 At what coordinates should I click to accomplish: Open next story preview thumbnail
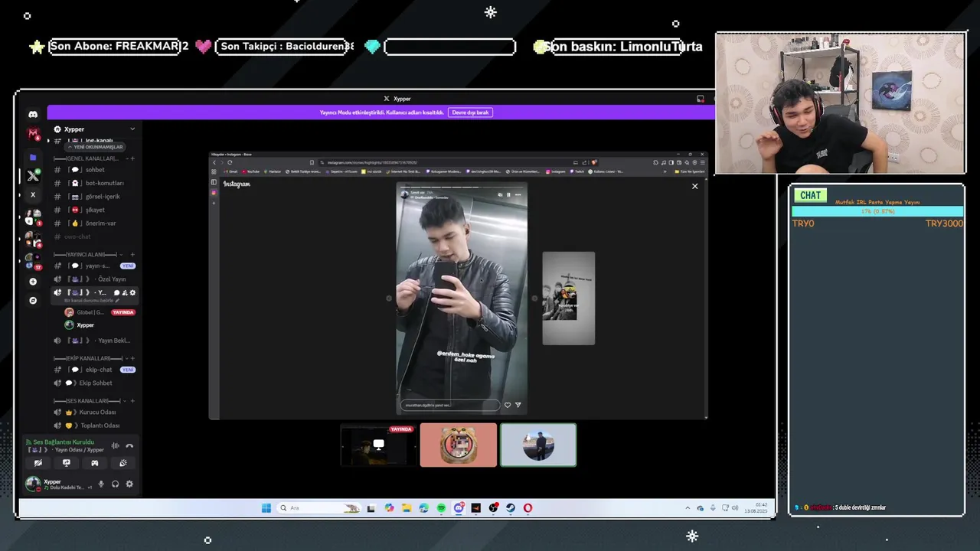[568, 298]
